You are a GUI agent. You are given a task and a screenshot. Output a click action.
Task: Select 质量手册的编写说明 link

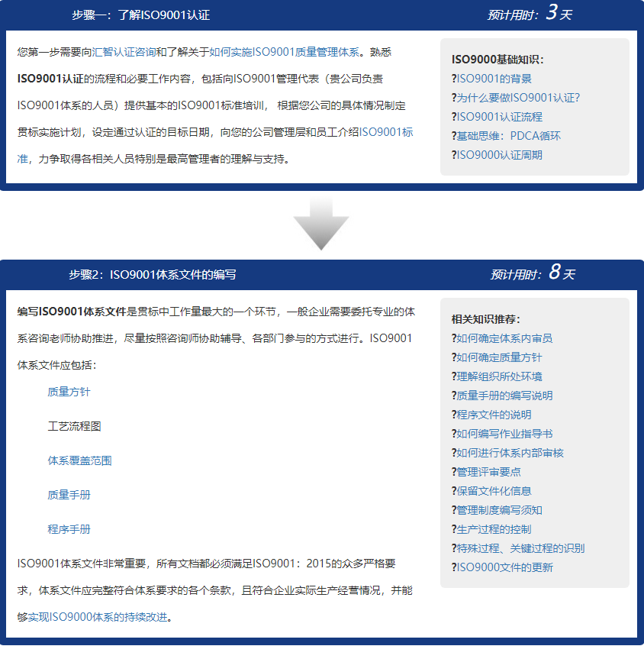click(504, 396)
